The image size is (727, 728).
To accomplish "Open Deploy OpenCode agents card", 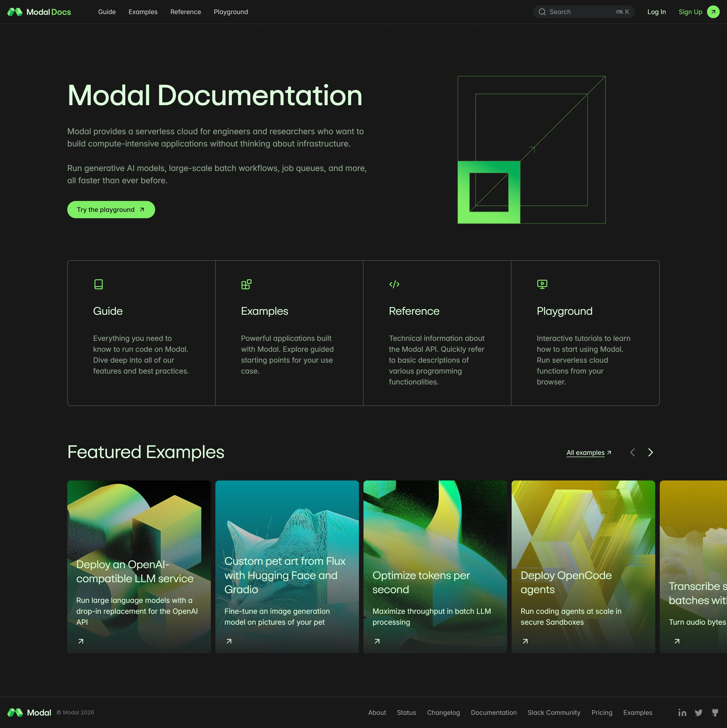I will tap(583, 567).
